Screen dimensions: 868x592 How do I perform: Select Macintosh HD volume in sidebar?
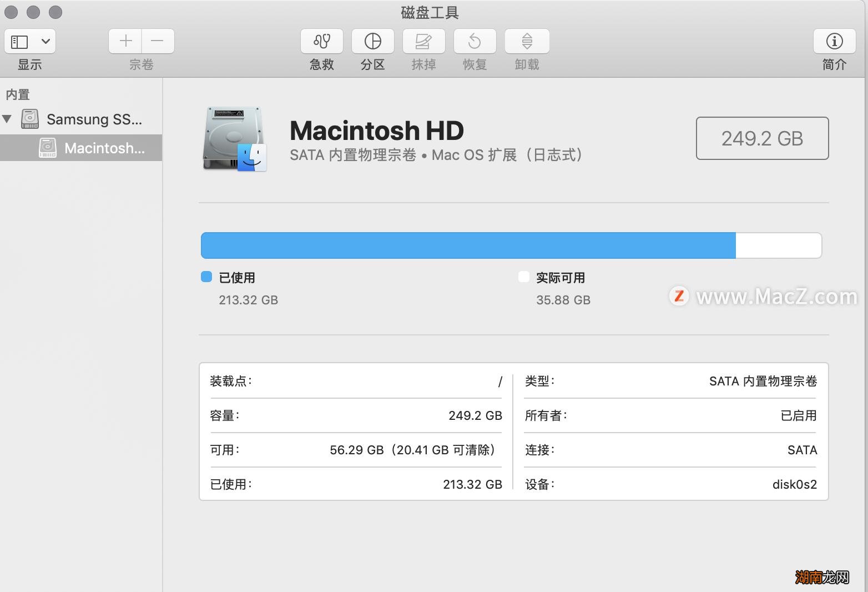coord(104,148)
